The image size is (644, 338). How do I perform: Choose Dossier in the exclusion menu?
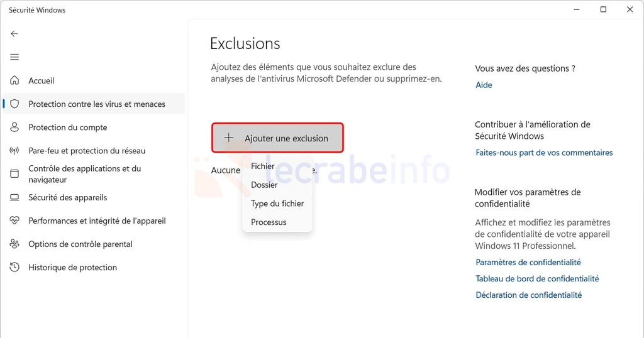click(264, 185)
